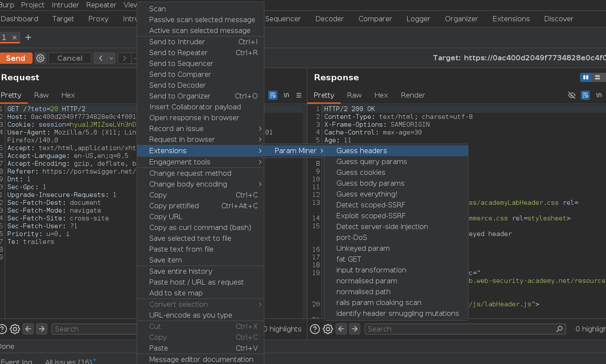The height and width of the screenshot is (364, 606).
Task: Open the Intruder menu in menu bar
Action: (x=66, y=5)
